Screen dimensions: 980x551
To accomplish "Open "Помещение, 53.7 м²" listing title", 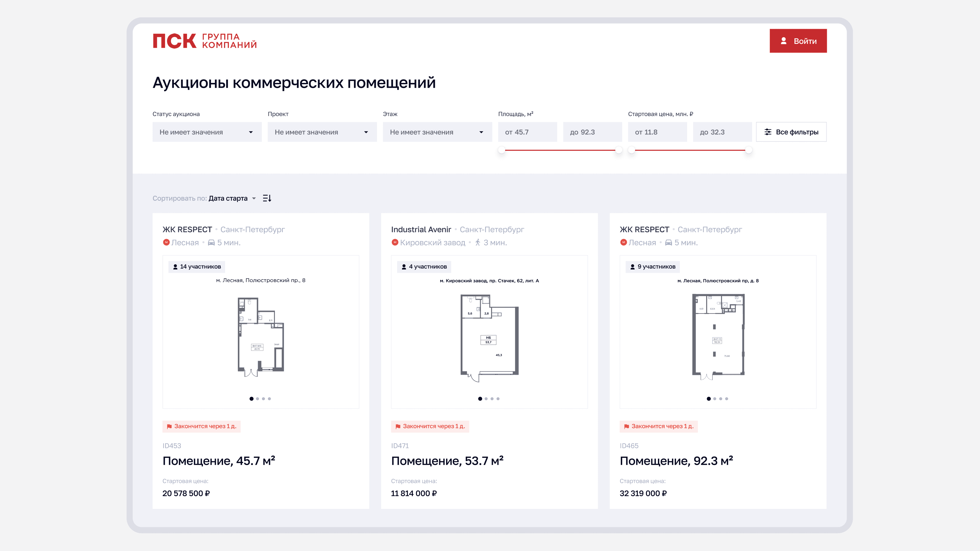I will 447,461.
